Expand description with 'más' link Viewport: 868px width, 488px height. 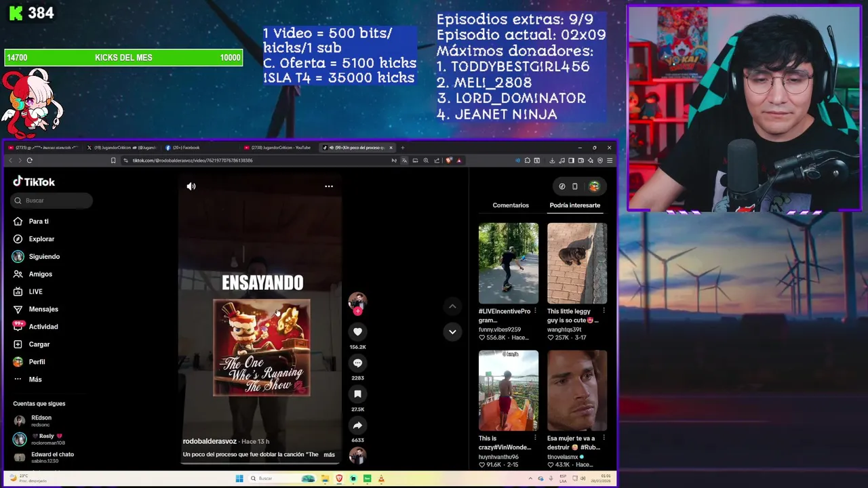tap(330, 455)
